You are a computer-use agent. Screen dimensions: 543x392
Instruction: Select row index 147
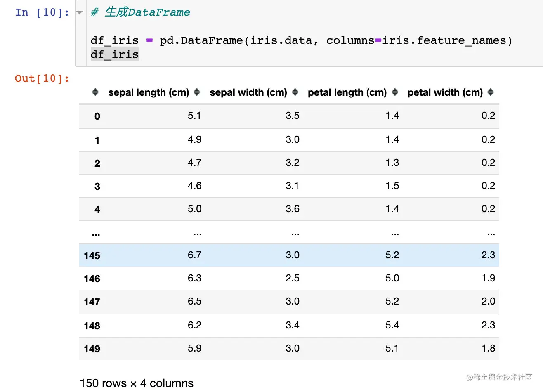point(92,302)
